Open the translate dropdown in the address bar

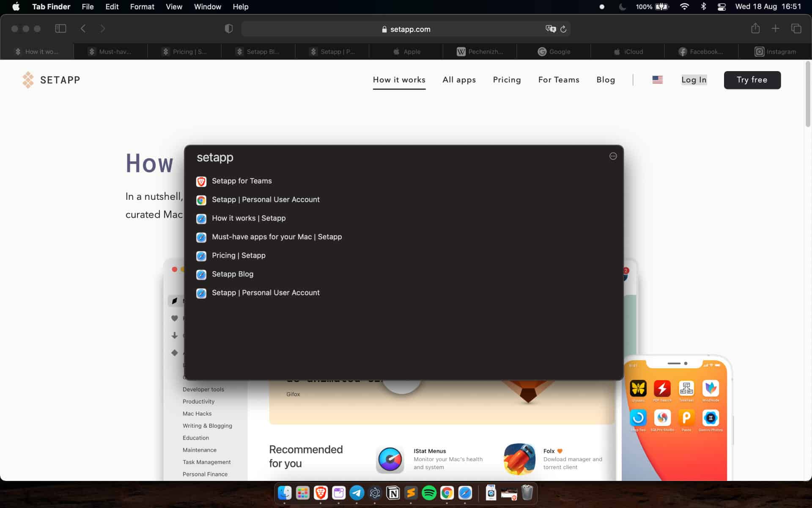551,29
